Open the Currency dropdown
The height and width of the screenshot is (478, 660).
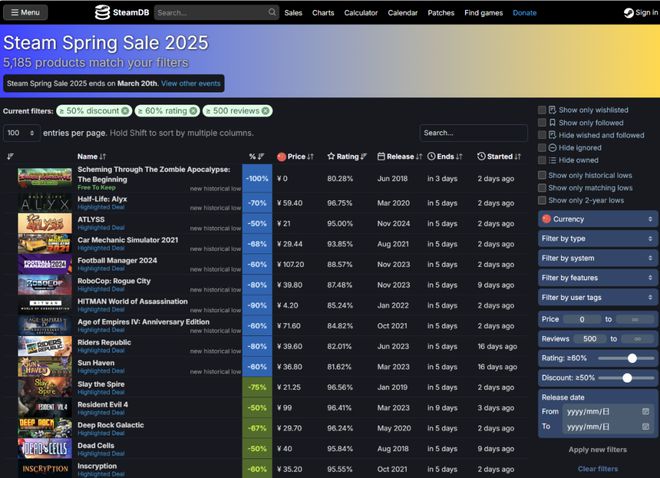coord(598,219)
